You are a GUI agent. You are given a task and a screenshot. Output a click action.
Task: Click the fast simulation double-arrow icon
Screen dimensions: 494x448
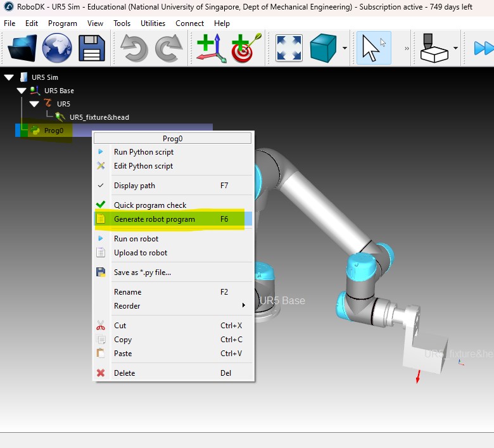click(x=483, y=48)
